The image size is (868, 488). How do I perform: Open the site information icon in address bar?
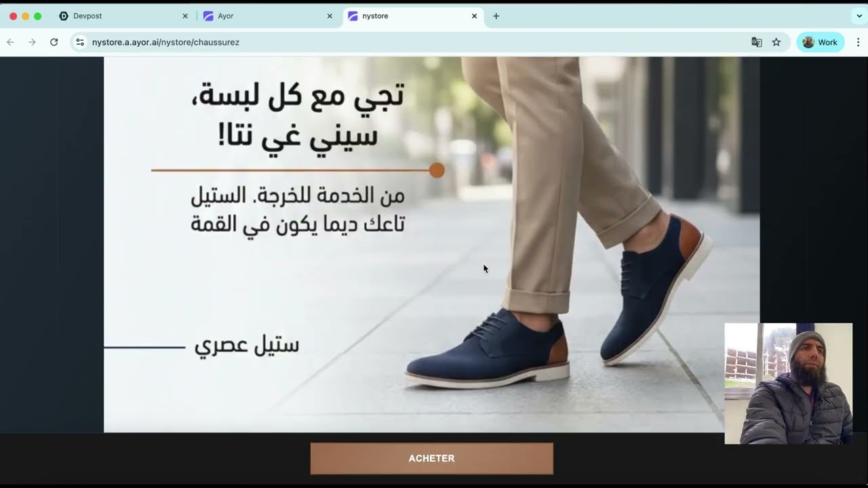80,42
